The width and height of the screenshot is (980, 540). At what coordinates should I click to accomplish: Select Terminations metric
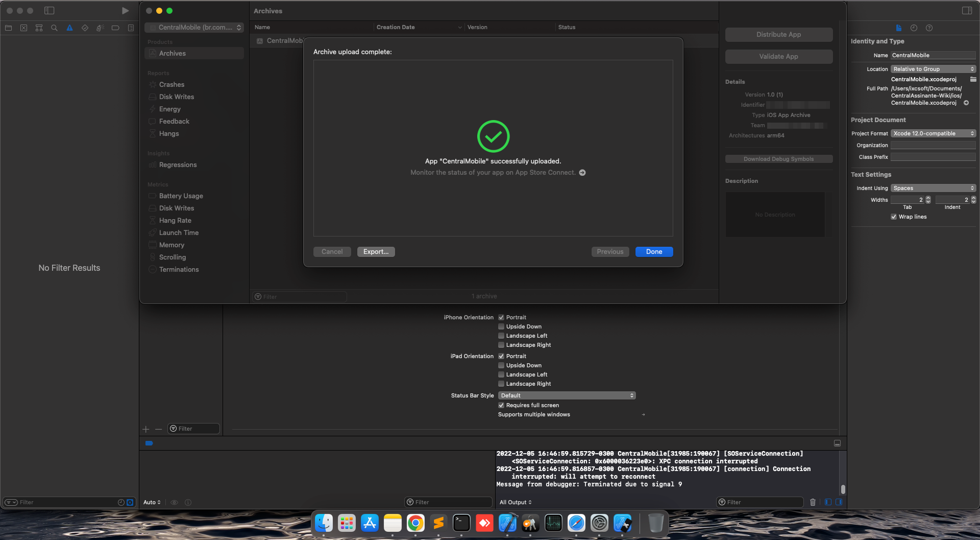click(x=194, y=269)
